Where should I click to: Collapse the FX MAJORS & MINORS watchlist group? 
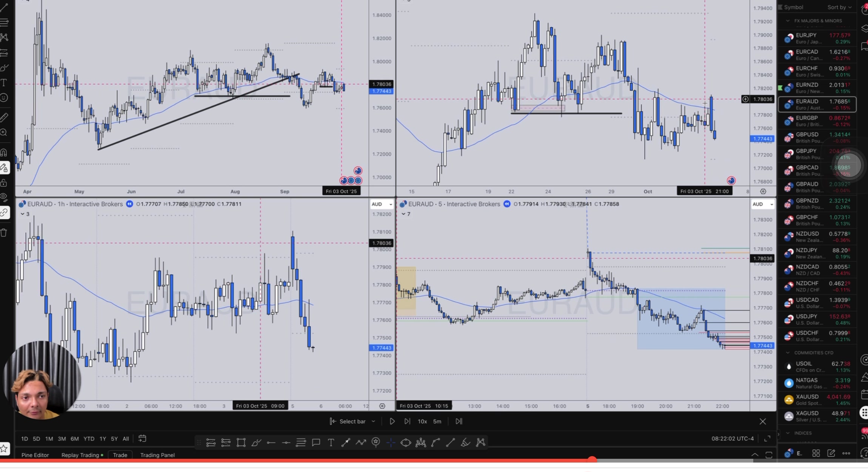click(788, 20)
